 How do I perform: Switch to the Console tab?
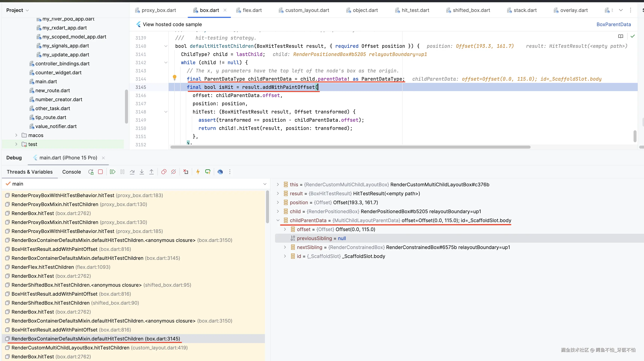click(71, 172)
